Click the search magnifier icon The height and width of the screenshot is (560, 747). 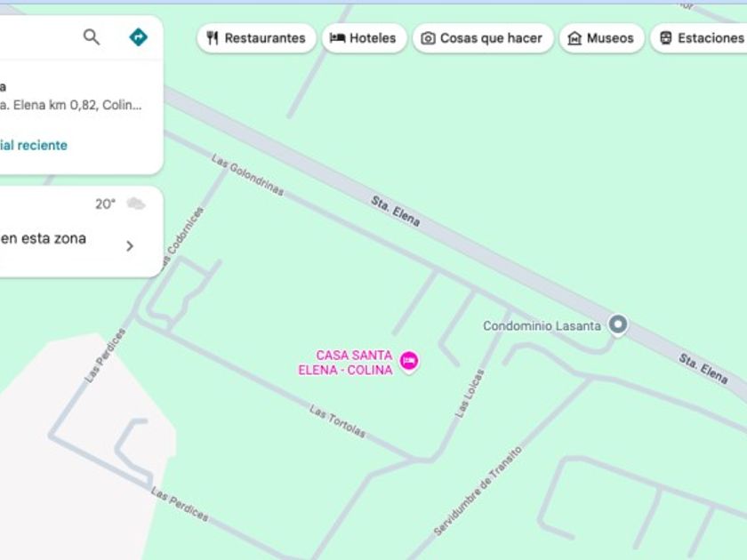(92, 36)
